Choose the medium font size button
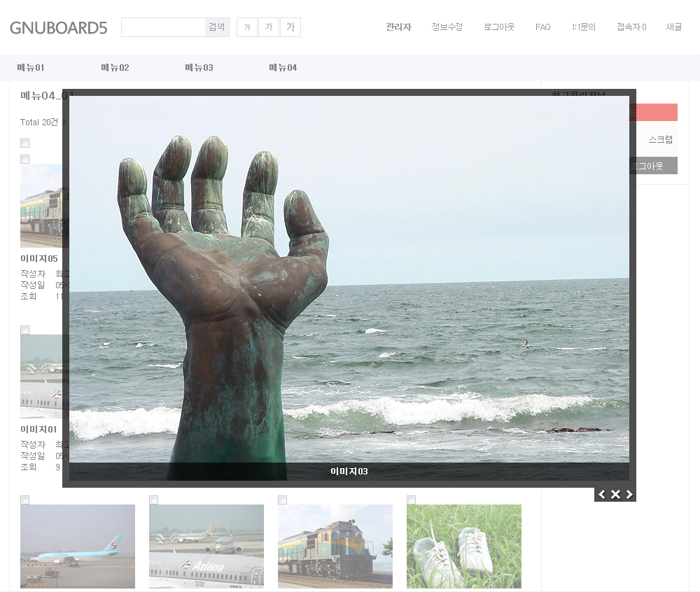700x592 pixels. [269, 27]
